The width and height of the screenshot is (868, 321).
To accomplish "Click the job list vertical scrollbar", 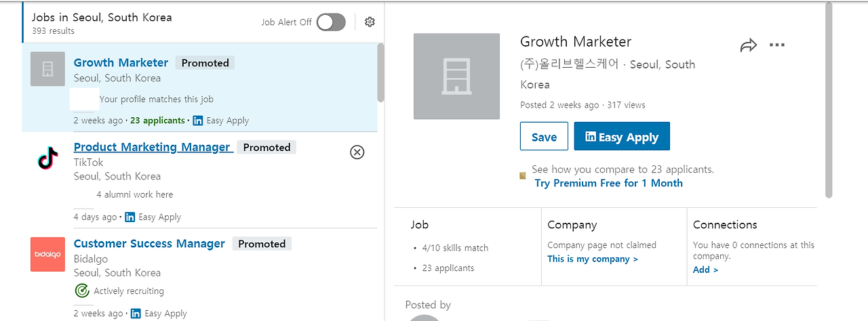I will tap(380, 73).
